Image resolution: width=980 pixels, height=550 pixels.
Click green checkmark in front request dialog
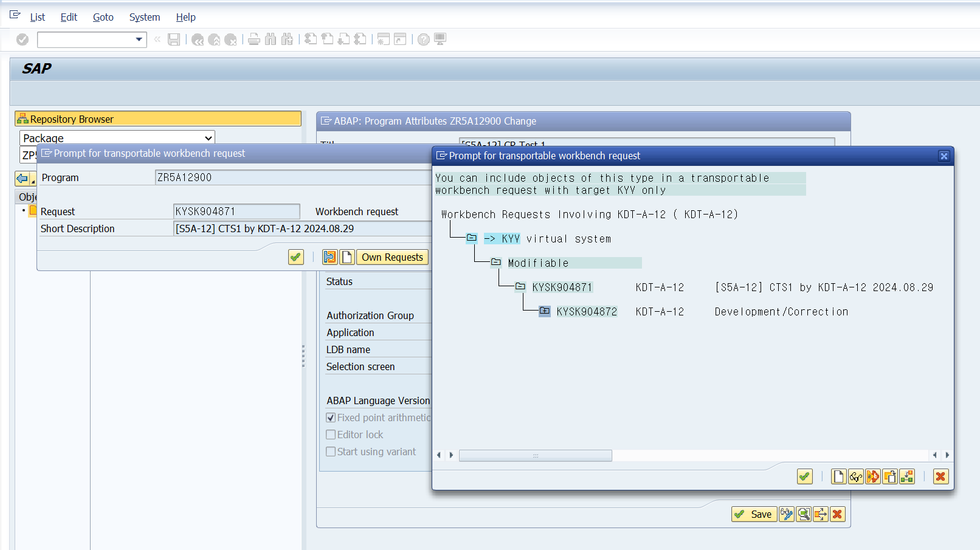click(805, 476)
